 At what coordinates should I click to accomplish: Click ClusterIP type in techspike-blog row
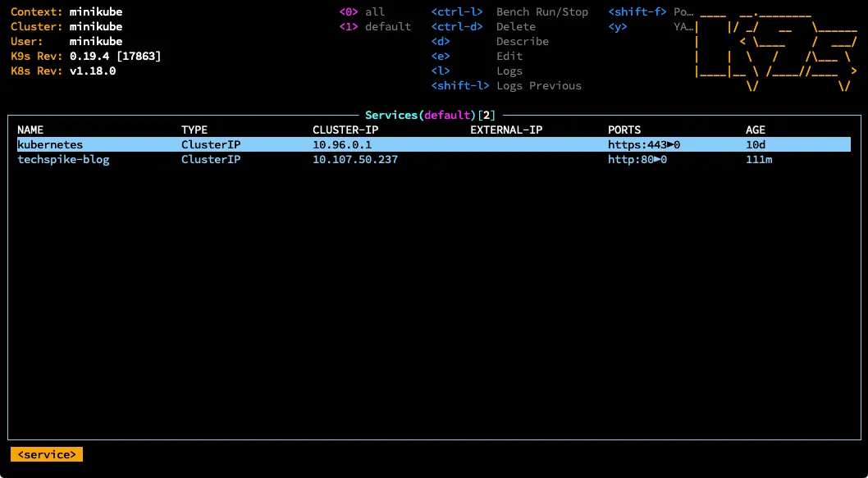211,160
